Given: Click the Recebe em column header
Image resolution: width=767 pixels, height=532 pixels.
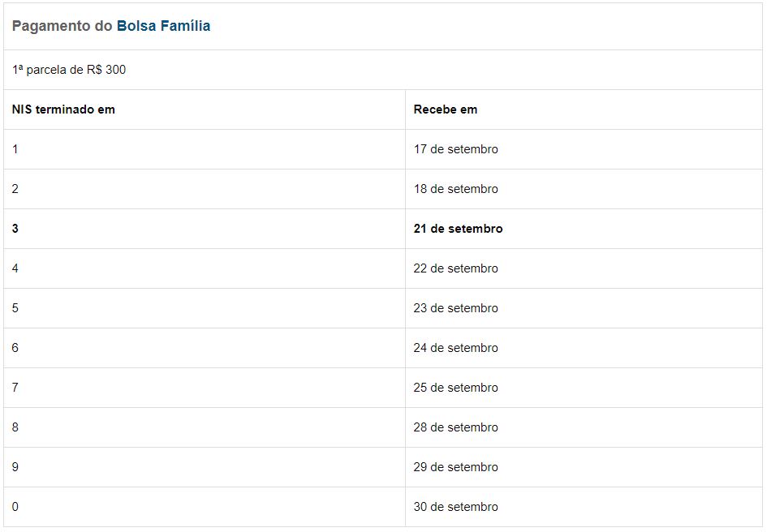Looking at the screenshot, I should pos(584,109).
